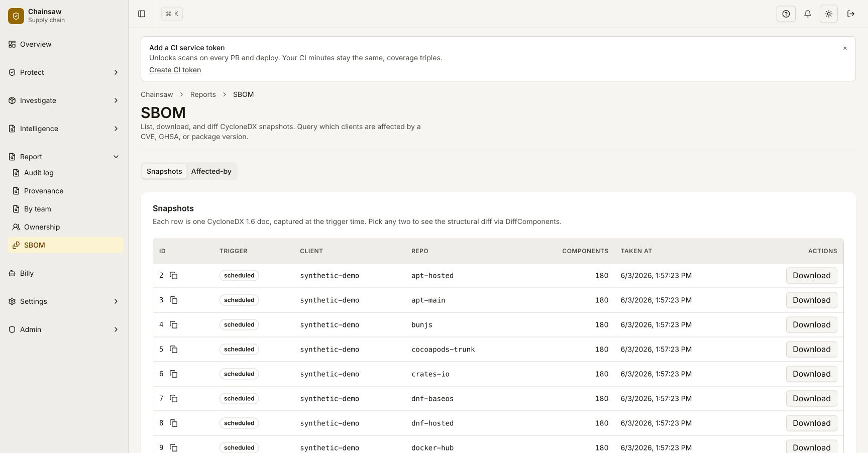Expand the Intelligence section chevron
The height and width of the screenshot is (453, 868).
[116, 129]
